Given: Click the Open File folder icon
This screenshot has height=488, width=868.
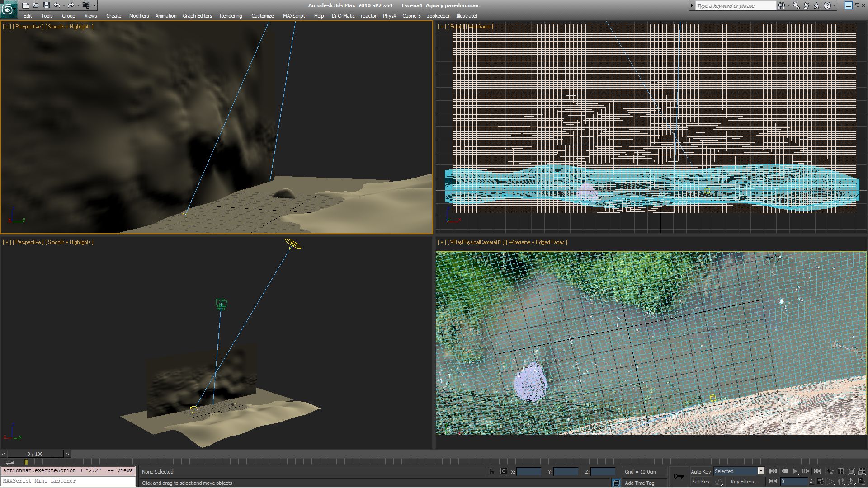Looking at the screenshot, I should [36, 5].
